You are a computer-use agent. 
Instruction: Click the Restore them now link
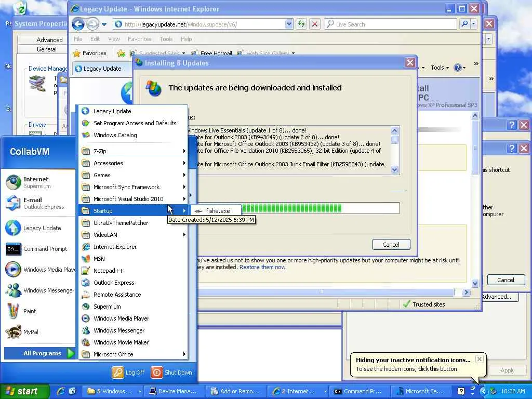[x=262, y=267]
